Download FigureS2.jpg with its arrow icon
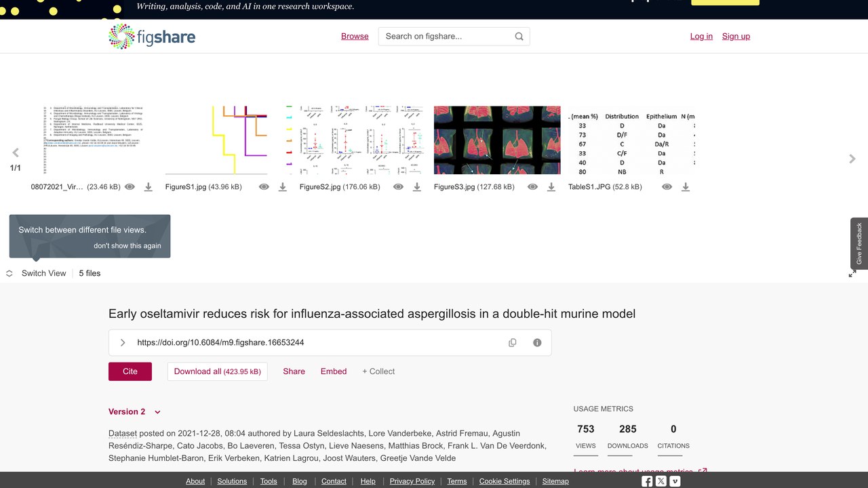 pyautogui.click(x=416, y=187)
